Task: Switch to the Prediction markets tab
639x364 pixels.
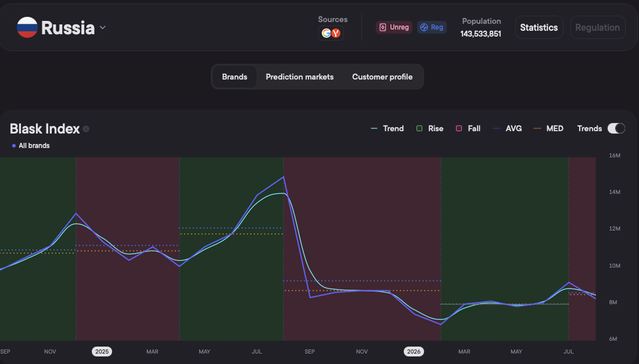Action: 300,77
